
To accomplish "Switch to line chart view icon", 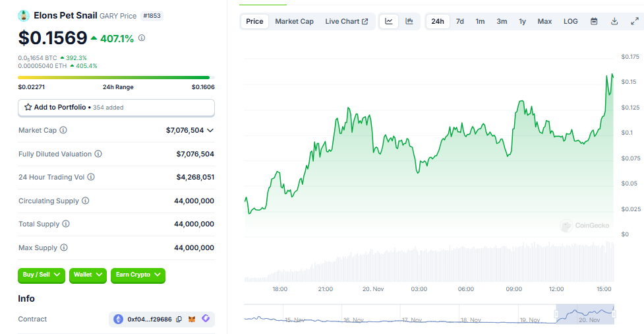I will point(389,21).
